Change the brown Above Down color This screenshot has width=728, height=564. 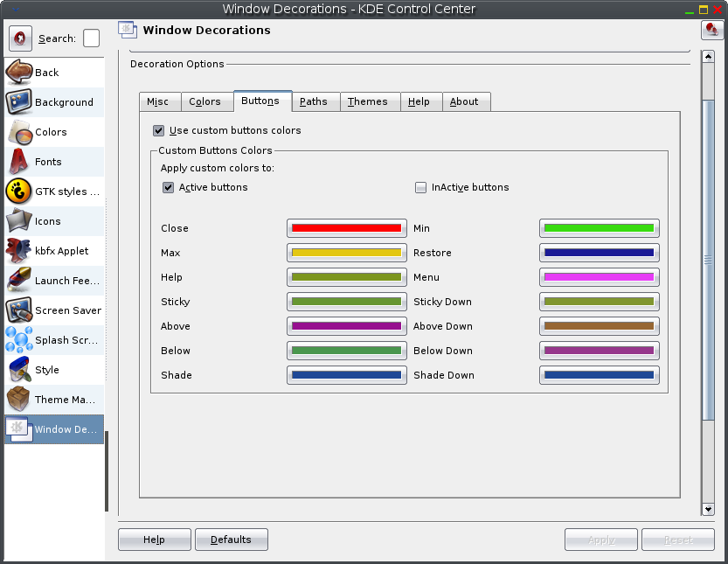(600, 326)
